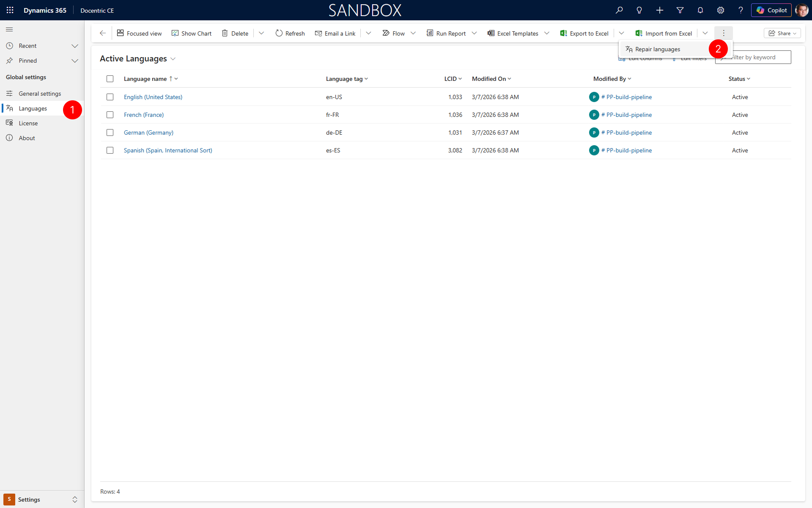Open the Language tag column header menu
This screenshot has height=508, width=812.
tap(347, 79)
